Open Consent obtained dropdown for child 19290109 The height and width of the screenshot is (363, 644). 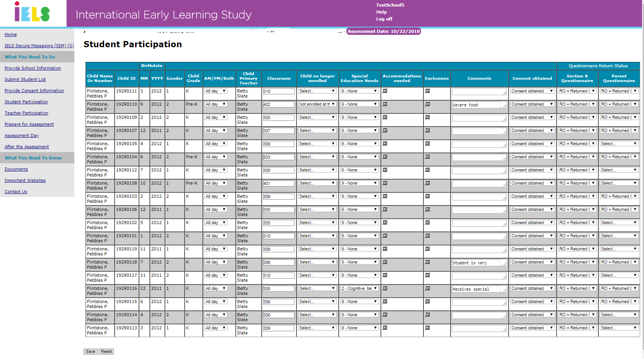tap(532, 117)
